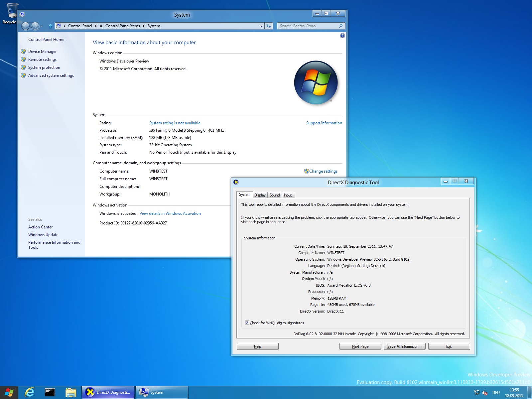Click the Save All Information button

(x=404, y=346)
